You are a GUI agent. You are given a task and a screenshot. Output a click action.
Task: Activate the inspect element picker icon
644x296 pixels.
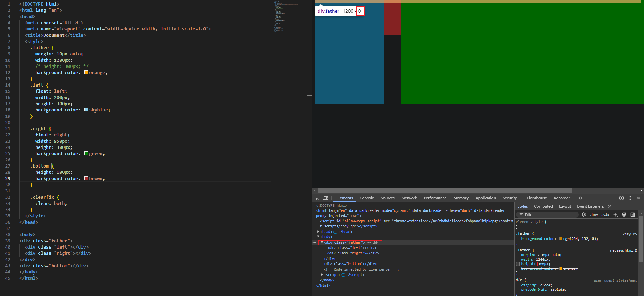(x=317, y=198)
